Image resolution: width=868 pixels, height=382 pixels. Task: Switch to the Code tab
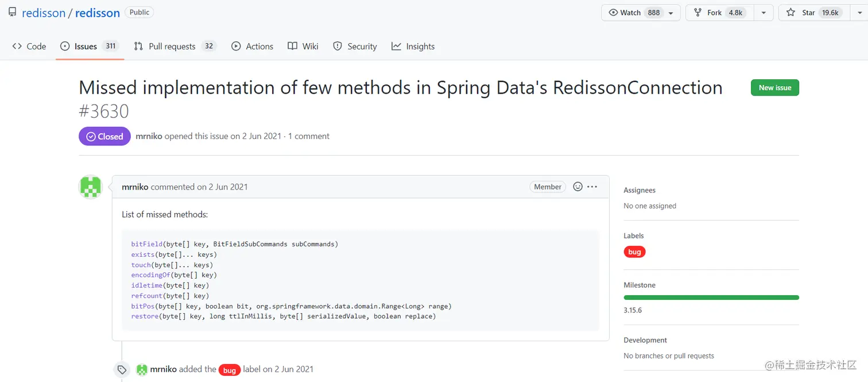pos(29,46)
